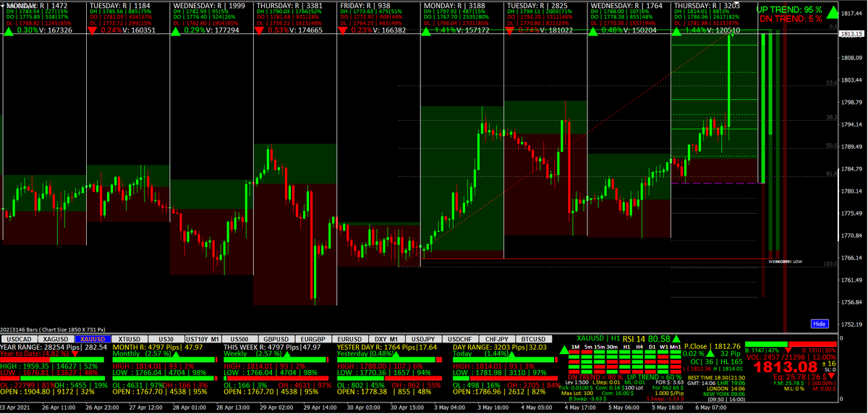Click the large green UP TREND arrow
868x414 pixels.
pos(834,12)
